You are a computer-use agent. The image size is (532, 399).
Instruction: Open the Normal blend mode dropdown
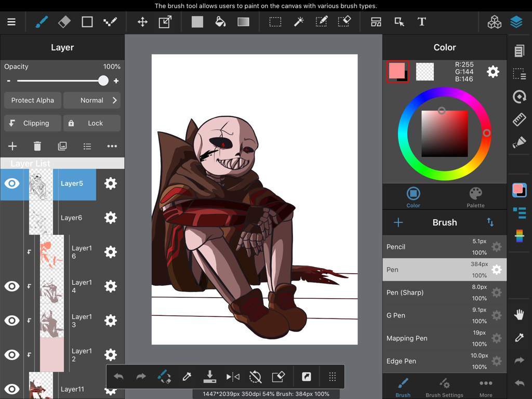click(x=92, y=100)
